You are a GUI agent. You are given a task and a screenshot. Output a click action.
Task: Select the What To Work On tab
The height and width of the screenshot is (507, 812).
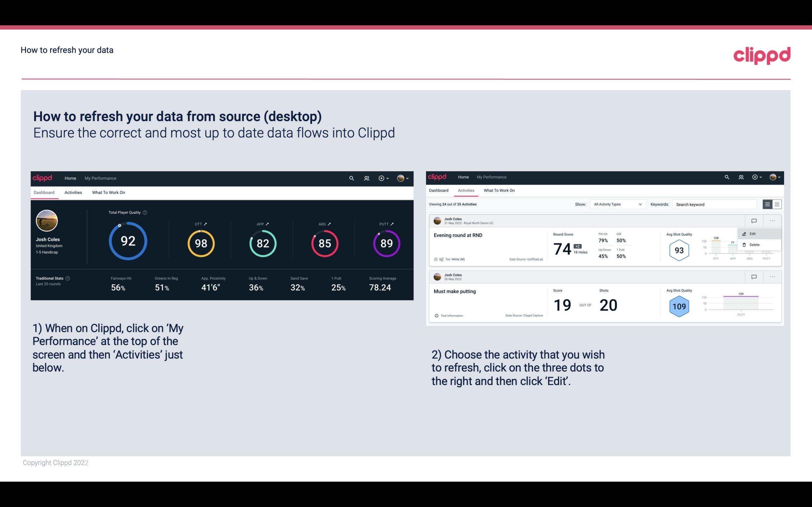108,192
